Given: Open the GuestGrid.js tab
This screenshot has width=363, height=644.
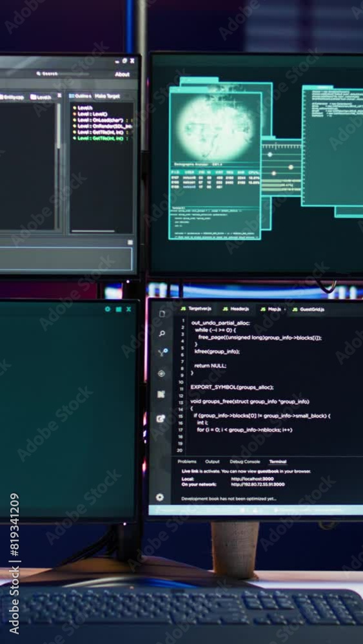Looking at the screenshot, I should pyautogui.click(x=308, y=309).
